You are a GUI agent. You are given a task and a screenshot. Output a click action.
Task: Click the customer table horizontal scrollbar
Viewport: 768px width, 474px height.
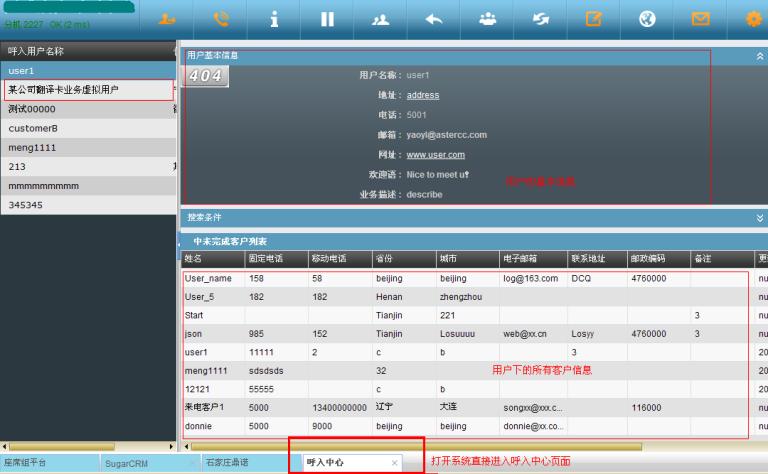(415, 446)
